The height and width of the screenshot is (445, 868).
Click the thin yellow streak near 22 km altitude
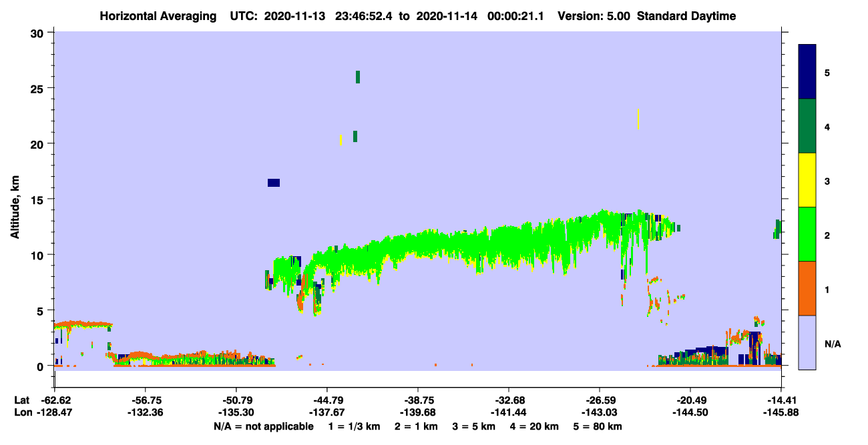pos(638,119)
